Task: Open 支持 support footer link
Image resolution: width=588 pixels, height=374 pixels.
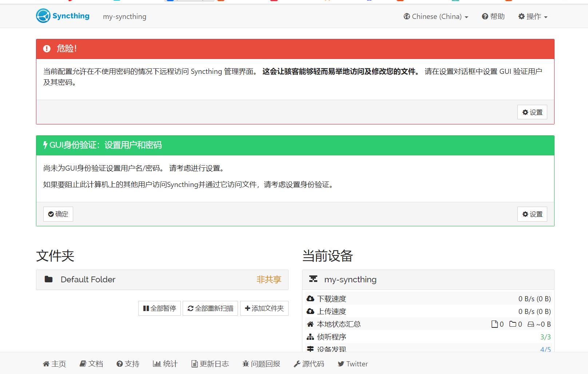Action: (x=128, y=364)
